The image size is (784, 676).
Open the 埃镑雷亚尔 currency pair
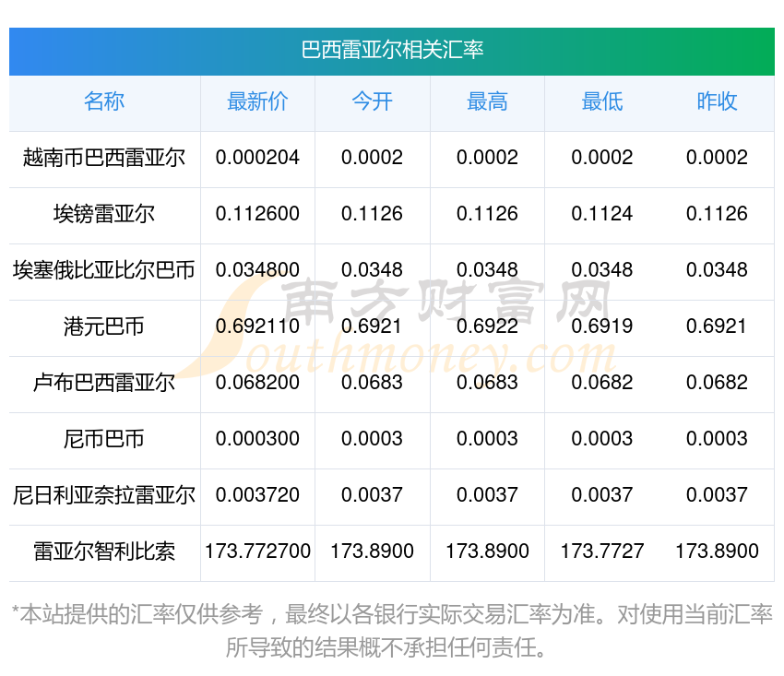(x=104, y=214)
